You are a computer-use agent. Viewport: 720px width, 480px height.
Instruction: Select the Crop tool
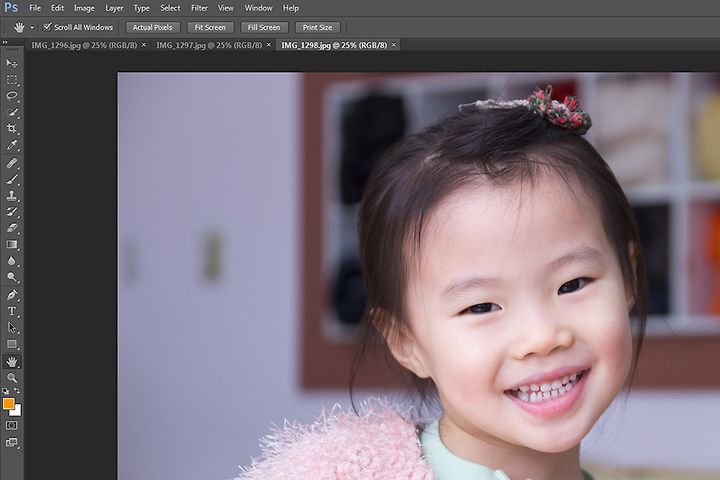click(12, 129)
